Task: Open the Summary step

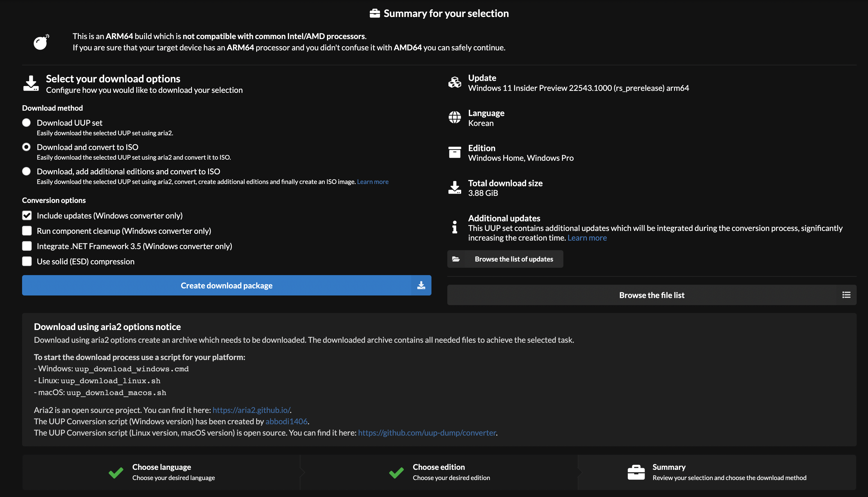Action: [x=717, y=472]
